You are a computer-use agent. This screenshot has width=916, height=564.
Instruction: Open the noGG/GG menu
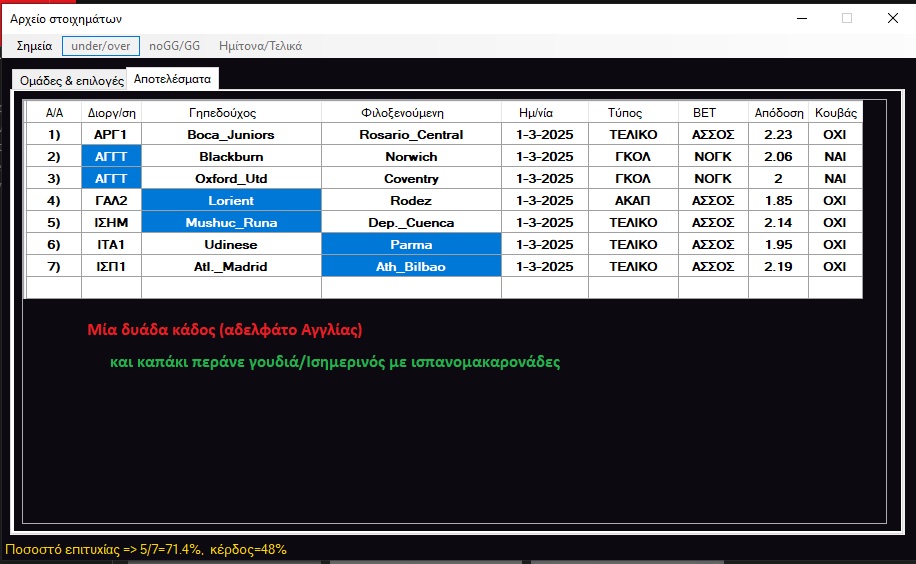click(x=175, y=46)
